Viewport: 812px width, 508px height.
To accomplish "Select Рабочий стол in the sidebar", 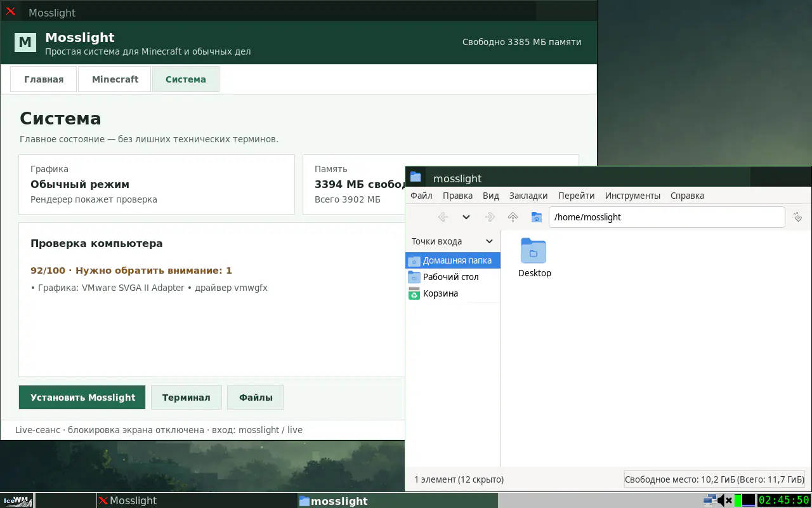I will [453, 277].
